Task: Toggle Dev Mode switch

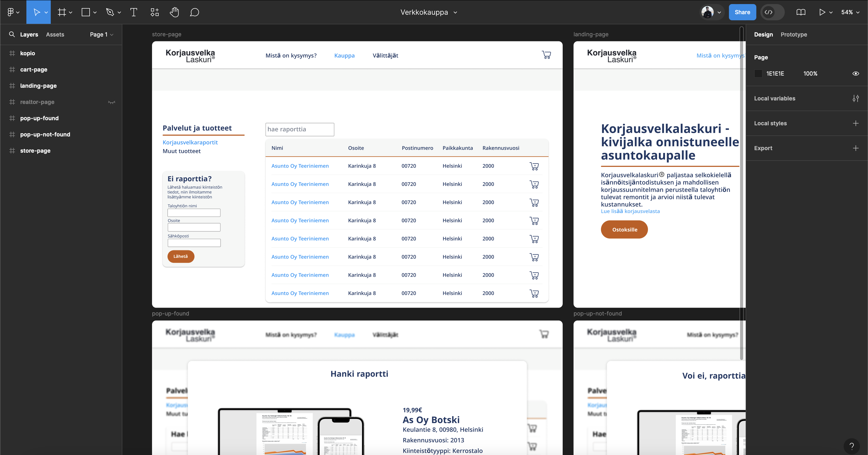Action: tap(772, 12)
